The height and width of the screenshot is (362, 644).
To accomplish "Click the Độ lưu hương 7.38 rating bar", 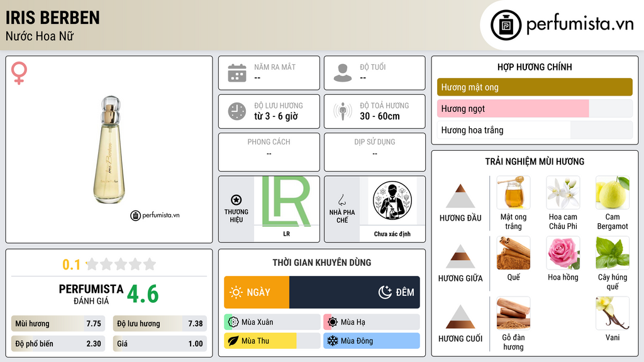I will click(160, 324).
